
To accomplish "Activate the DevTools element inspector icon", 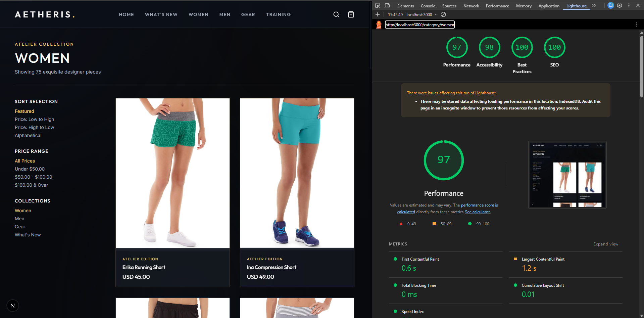I will coord(378,6).
